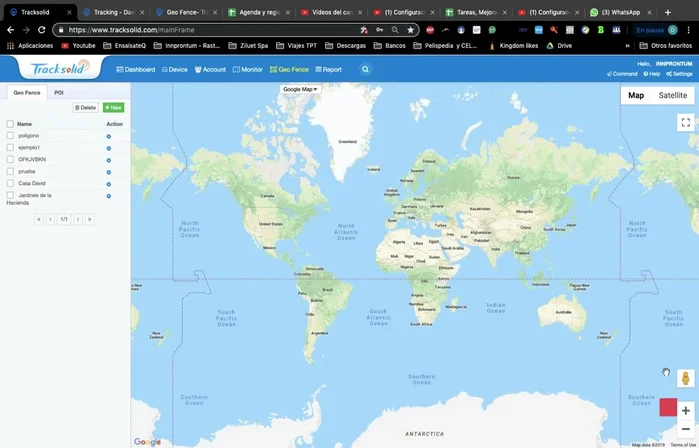
Task: Open the Bancos bookmarks folder
Action: pos(390,45)
